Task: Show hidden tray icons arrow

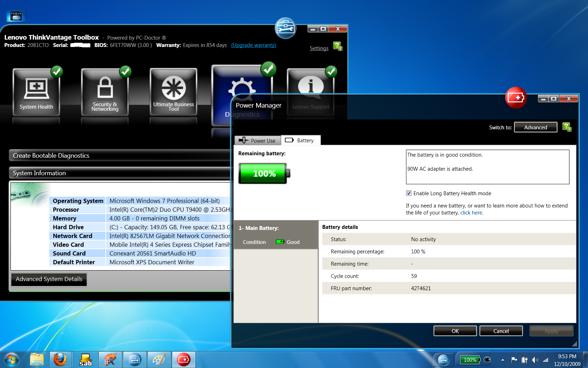Action: (503, 360)
